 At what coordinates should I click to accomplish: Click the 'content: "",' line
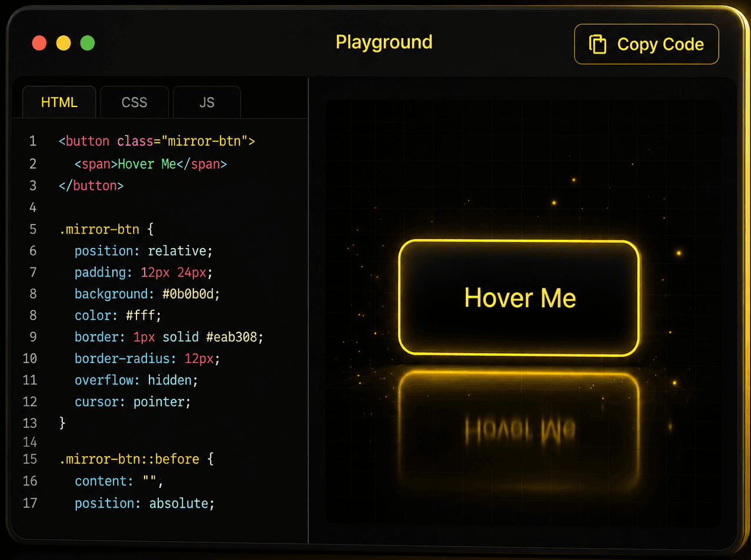[x=119, y=481]
